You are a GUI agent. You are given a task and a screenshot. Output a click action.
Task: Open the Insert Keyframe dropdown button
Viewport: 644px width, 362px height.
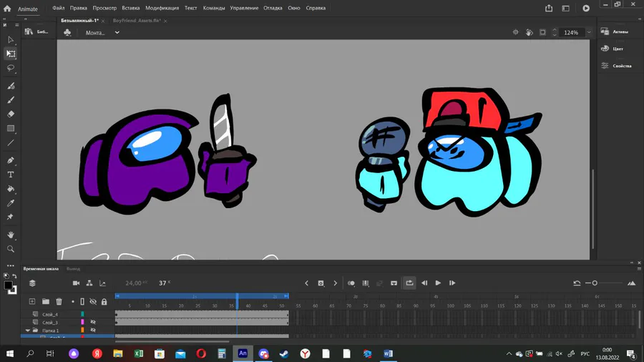click(321, 283)
